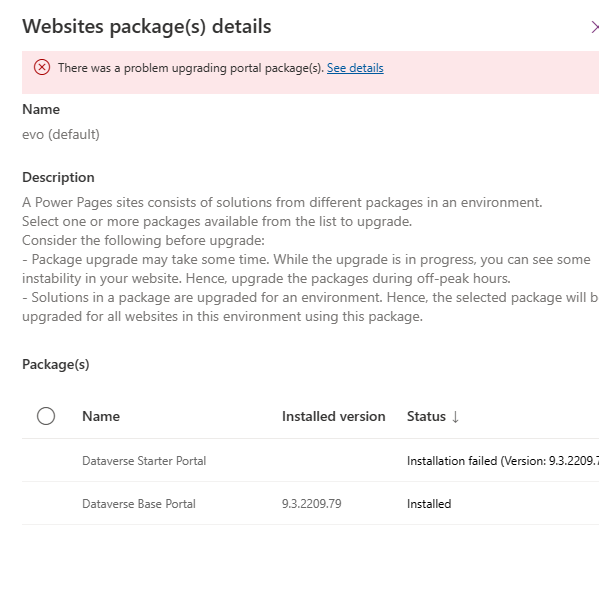599x598 pixels.
Task: Select the Dataverse Base Portal row name
Action: pos(139,504)
